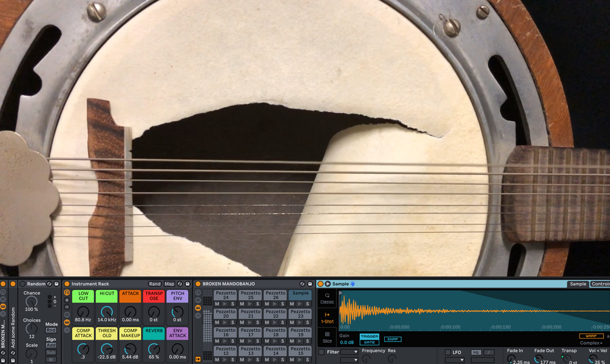This screenshot has width=610, height=364.
Task: Select 1-Shot playback mode
Action: point(327,318)
